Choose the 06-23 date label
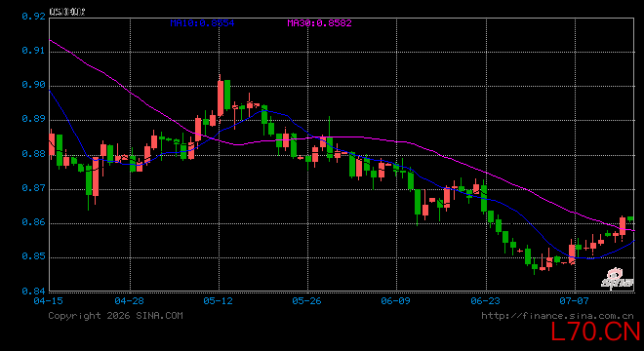 click(486, 301)
